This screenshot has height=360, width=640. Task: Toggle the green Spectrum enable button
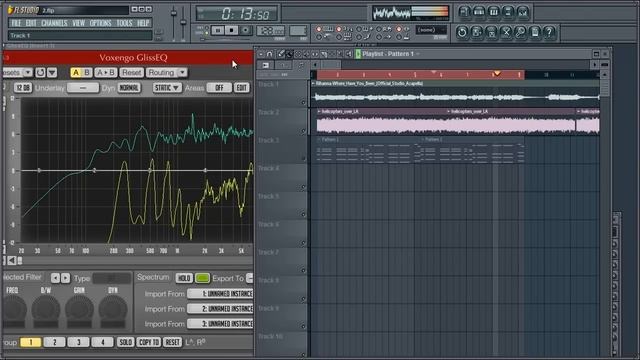[x=202, y=278]
